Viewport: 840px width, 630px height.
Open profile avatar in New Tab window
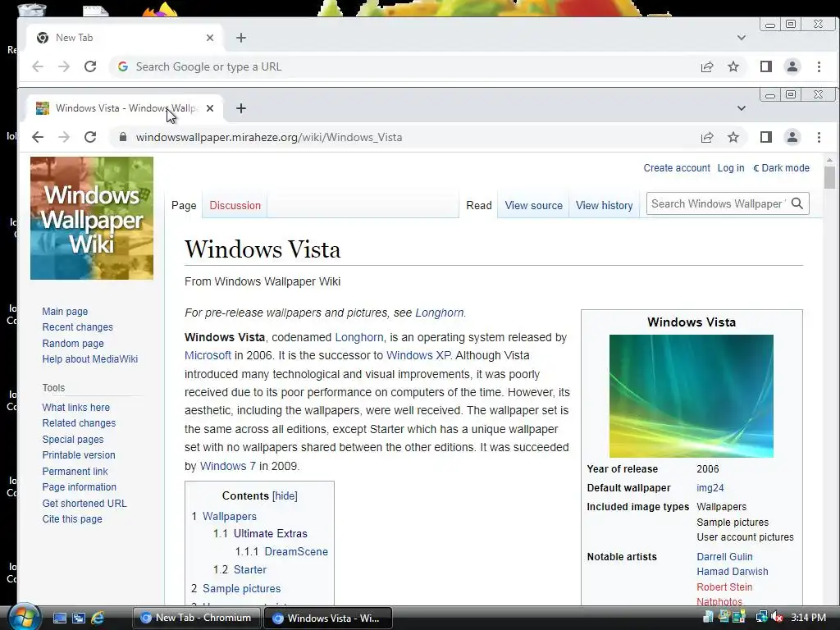[x=792, y=66]
